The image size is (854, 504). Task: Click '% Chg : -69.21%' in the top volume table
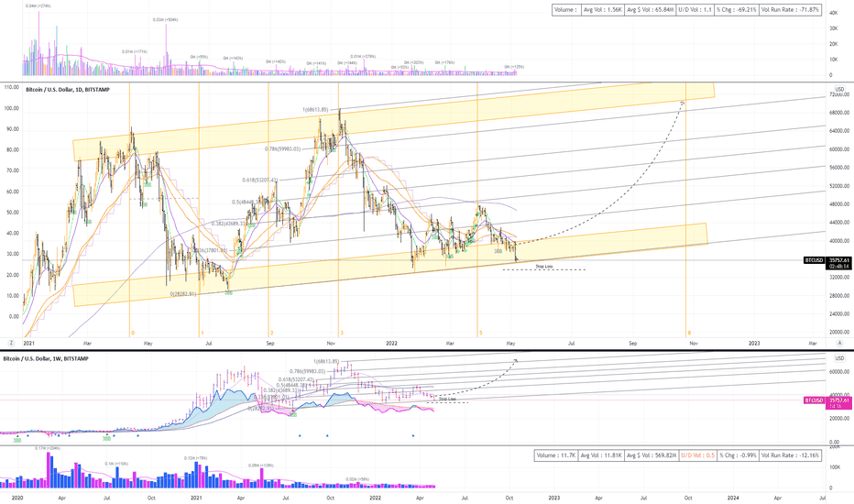tap(737, 10)
